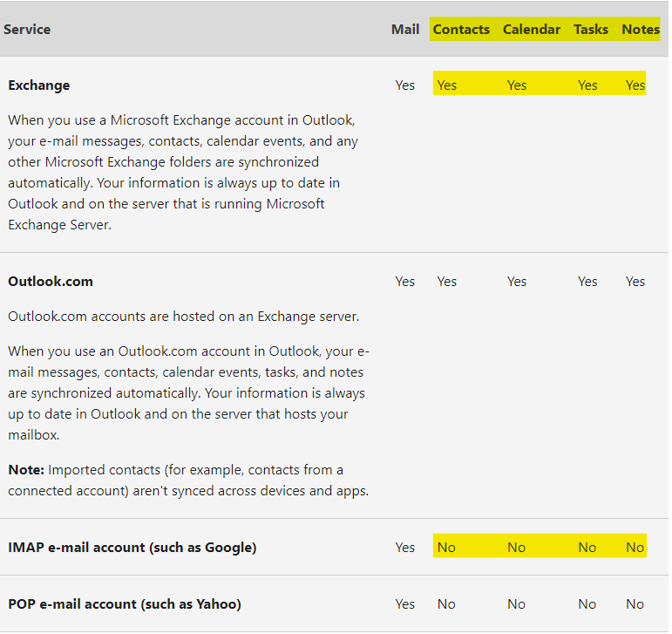This screenshot has width=672, height=634.
Task: Click POP row Mail 'Yes' cell
Action: coord(404,604)
